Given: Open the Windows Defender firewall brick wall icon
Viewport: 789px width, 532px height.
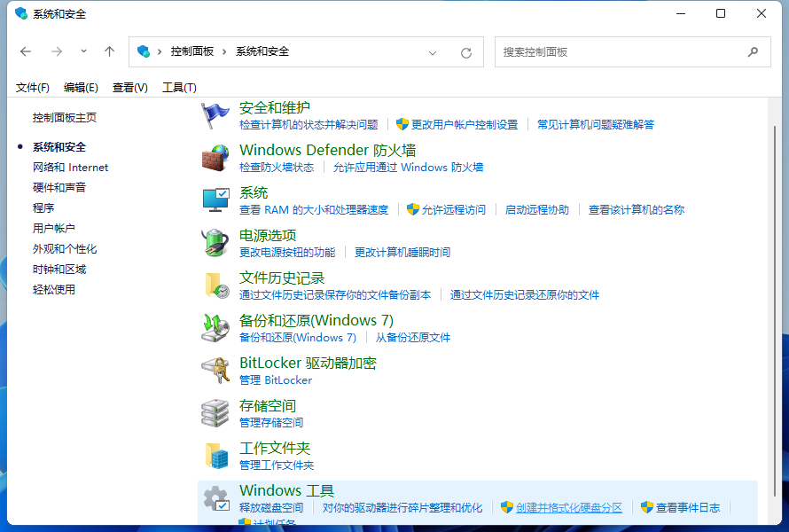Looking at the screenshot, I should point(215,158).
